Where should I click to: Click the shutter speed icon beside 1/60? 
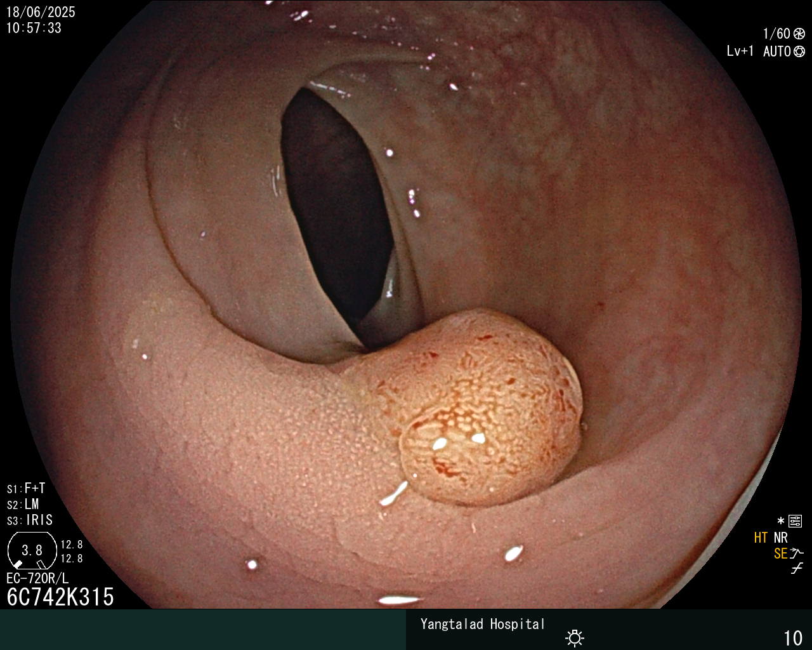pos(799,34)
